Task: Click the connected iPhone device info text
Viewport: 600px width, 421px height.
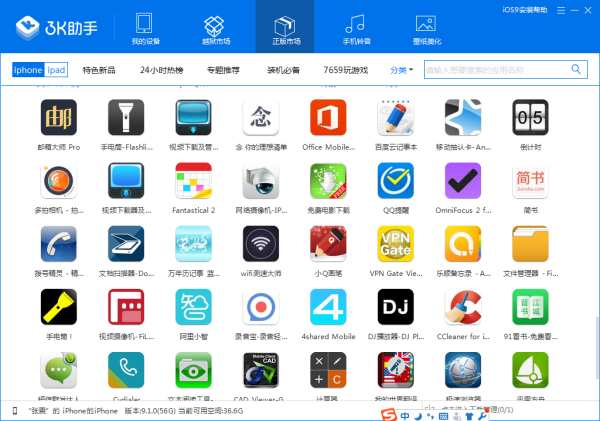Action: (136, 411)
